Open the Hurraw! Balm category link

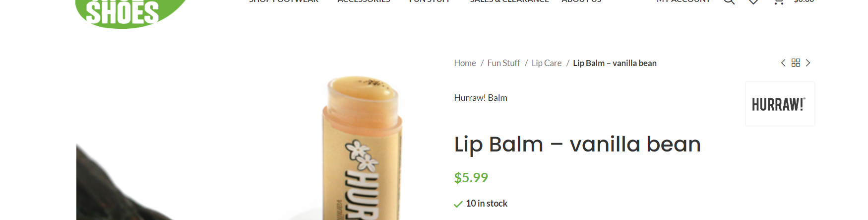click(x=481, y=98)
